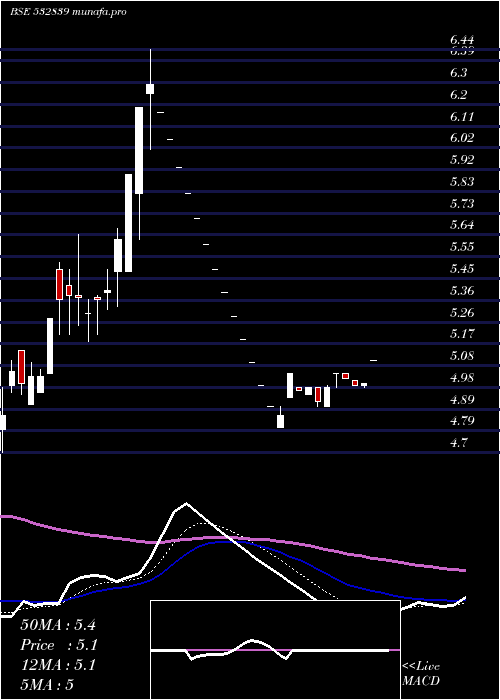
Task: Select the 5.26 price axis label
Action: pyautogui.click(x=461, y=312)
